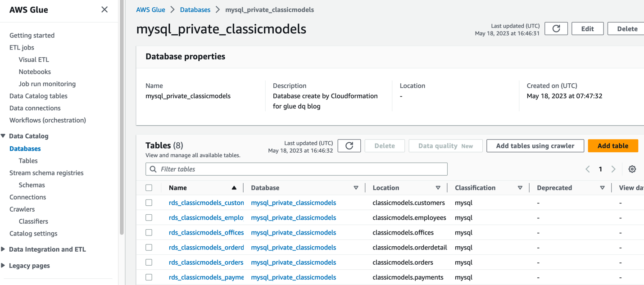Open Stream schema registries
644x285 pixels.
(46, 173)
